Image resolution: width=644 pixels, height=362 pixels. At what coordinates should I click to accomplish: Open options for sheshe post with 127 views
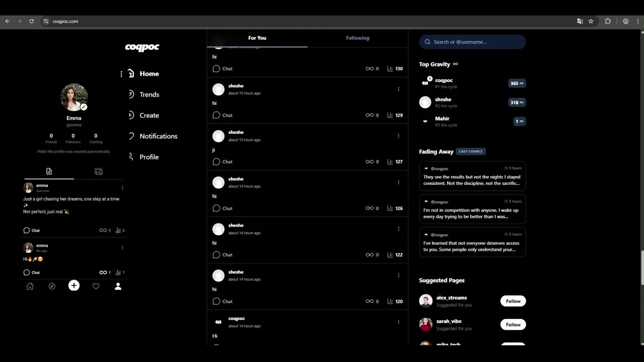click(398, 136)
